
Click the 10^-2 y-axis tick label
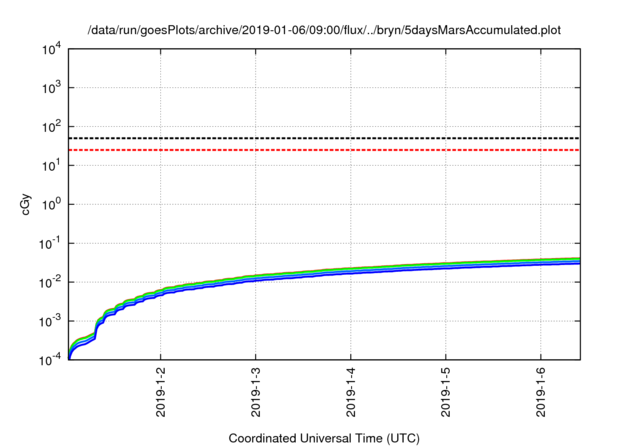pyautogui.click(x=50, y=282)
